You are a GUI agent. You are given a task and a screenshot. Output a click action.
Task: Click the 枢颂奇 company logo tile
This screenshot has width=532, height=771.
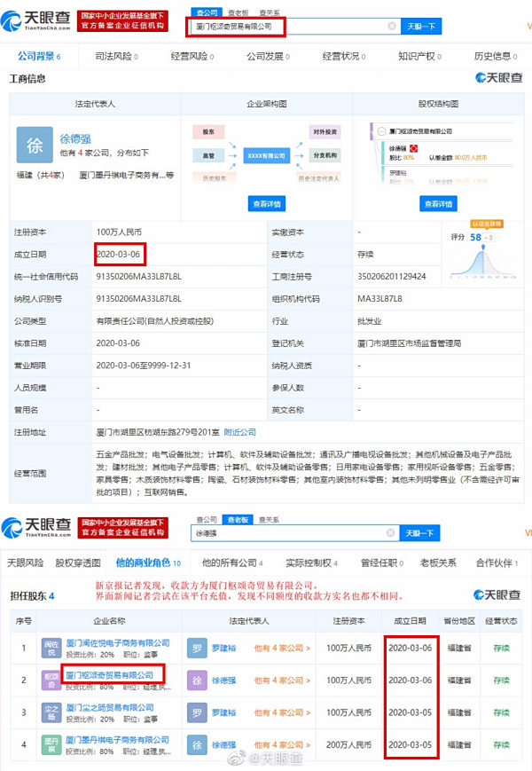(51, 681)
